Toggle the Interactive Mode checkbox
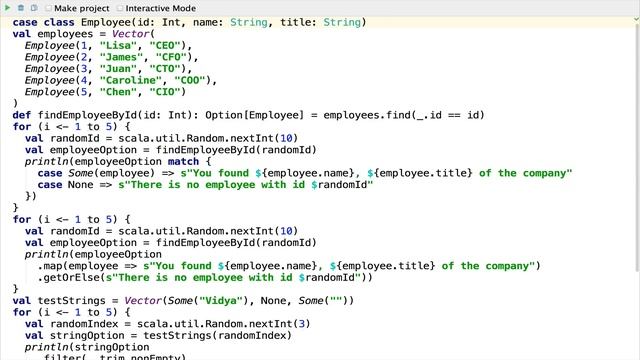 pos(120,8)
